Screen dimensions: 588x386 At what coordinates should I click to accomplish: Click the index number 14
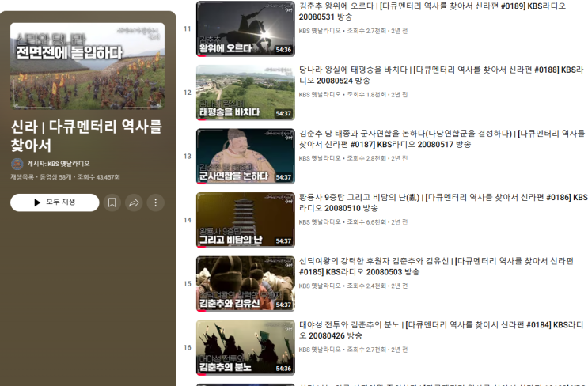pyautogui.click(x=187, y=220)
